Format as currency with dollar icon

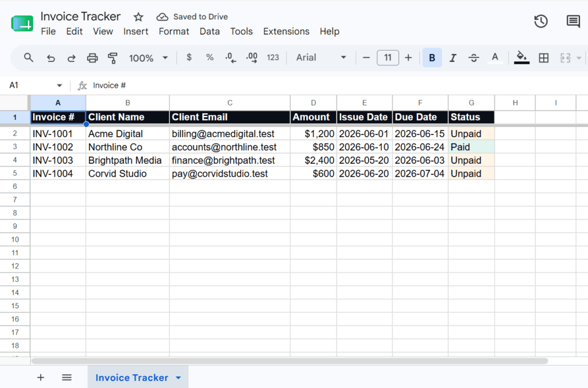point(189,57)
